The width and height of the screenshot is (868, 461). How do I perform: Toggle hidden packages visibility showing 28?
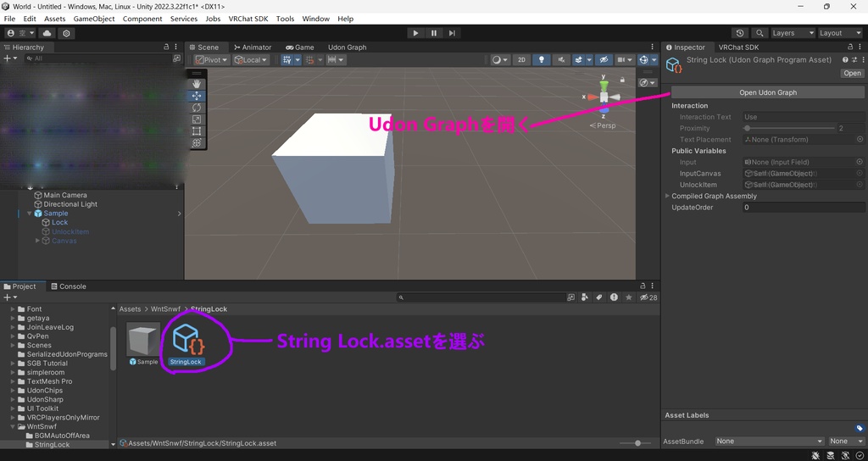(x=648, y=297)
